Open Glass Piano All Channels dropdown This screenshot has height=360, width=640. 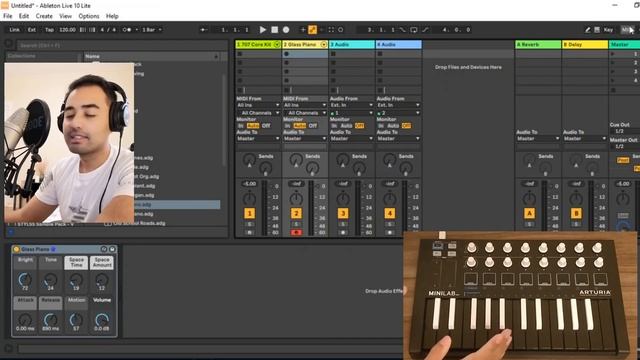305,113
